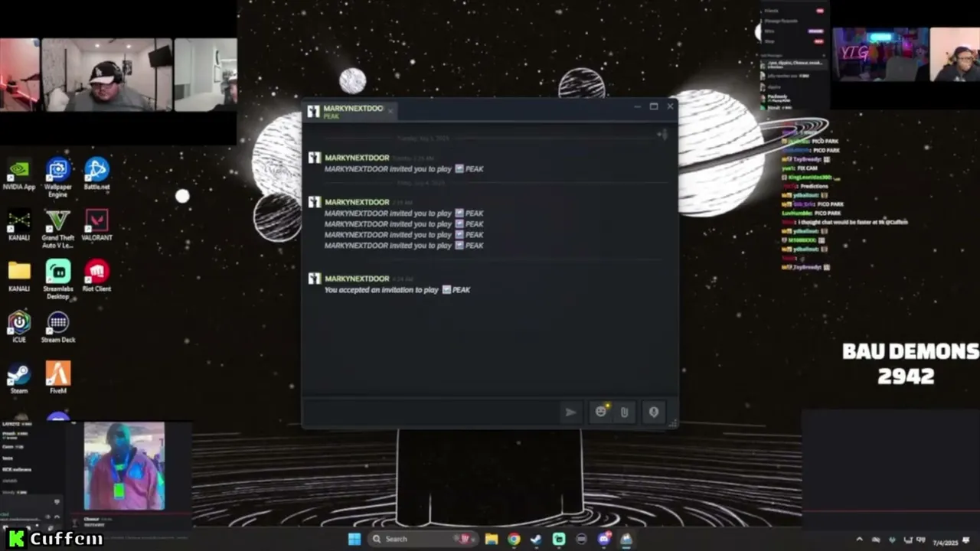This screenshot has width=980, height=551.
Task: Open Steam from the taskbar
Action: [536, 539]
